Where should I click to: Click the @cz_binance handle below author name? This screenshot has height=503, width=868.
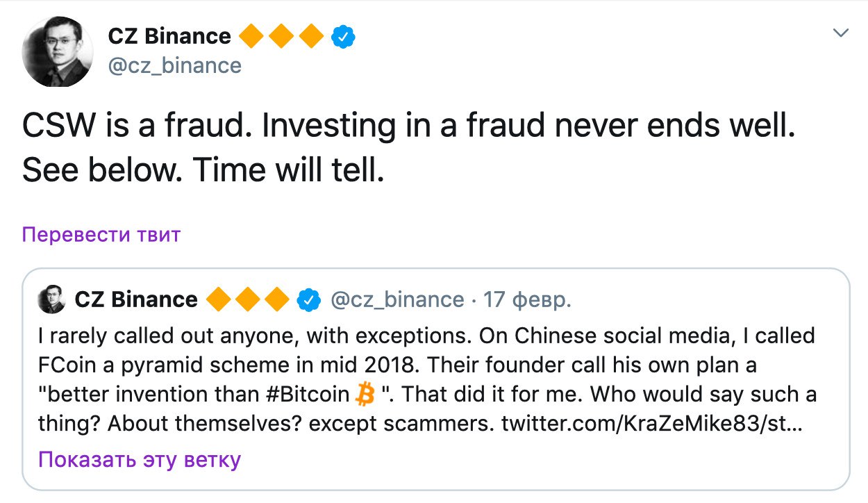pyautogui.click(x=175, y=65)
